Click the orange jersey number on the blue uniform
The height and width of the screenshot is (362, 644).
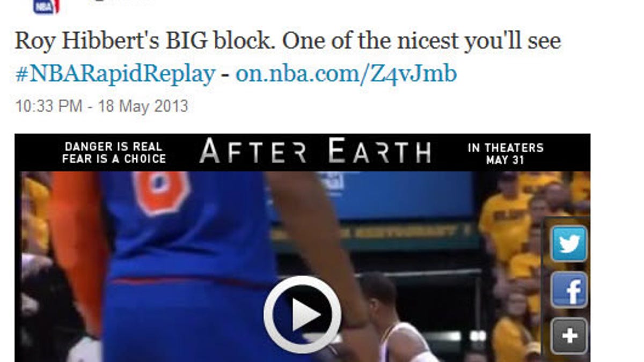tap(161, 191)
